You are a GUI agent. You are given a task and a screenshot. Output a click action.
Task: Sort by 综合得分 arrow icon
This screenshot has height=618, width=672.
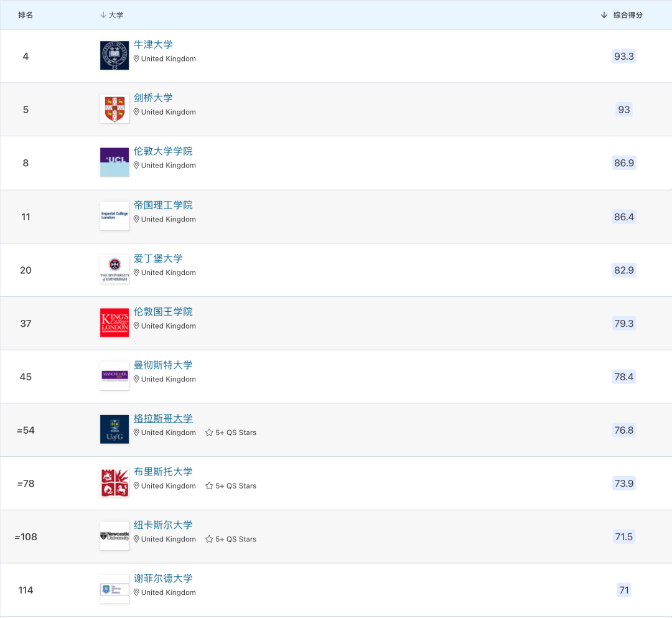(604, 15)
